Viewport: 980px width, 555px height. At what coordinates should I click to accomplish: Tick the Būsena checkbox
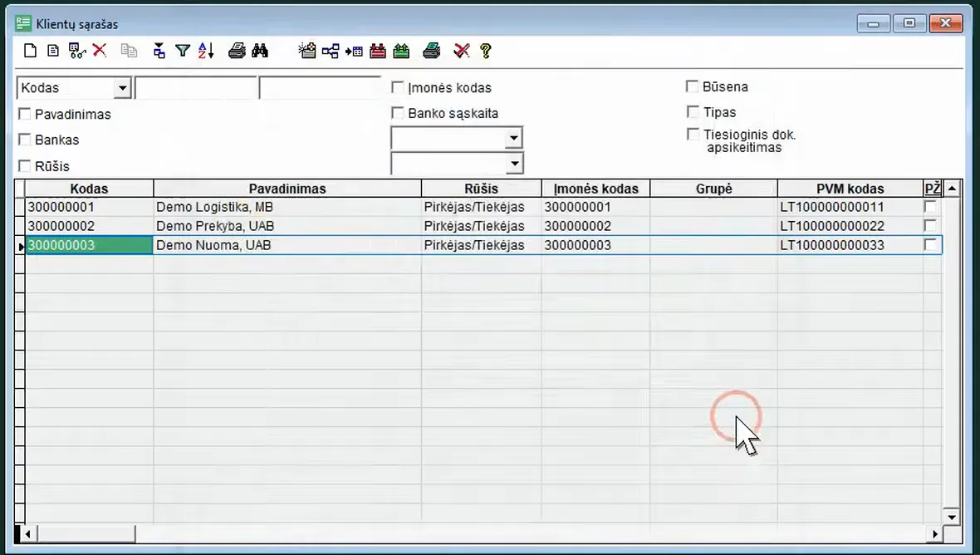[692, 86]
